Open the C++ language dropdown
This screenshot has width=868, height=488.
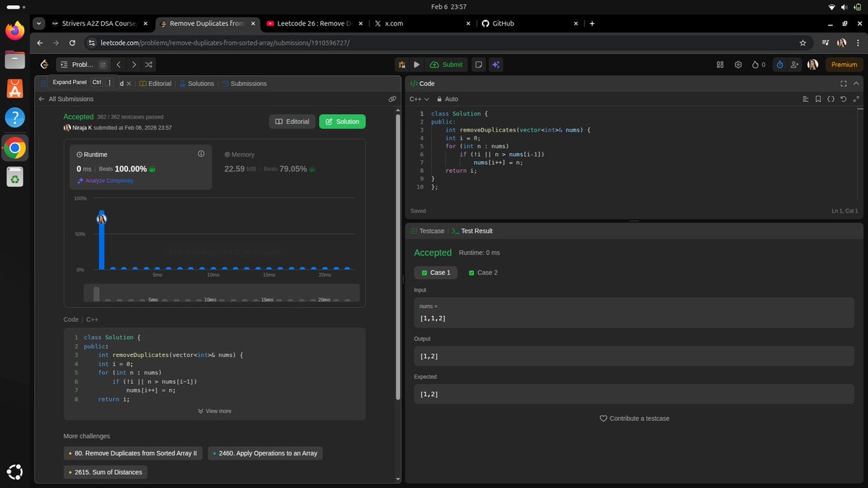click(420, 99)
